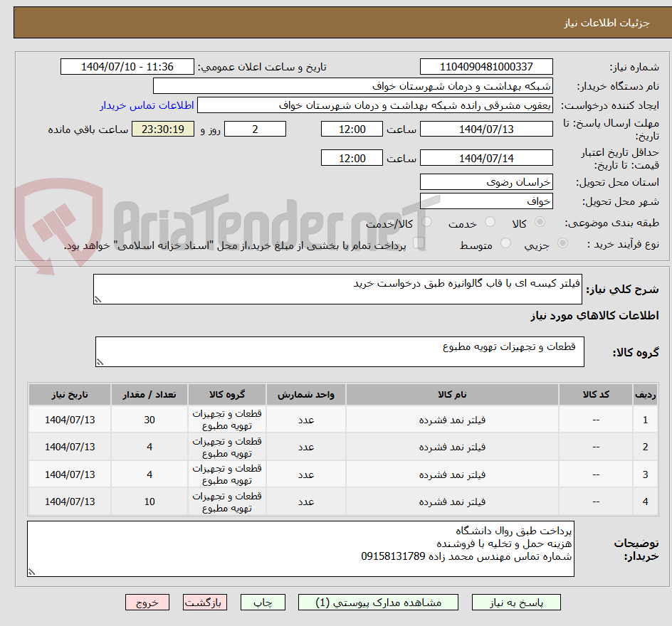Select the کالا radio button

[540, 222]
